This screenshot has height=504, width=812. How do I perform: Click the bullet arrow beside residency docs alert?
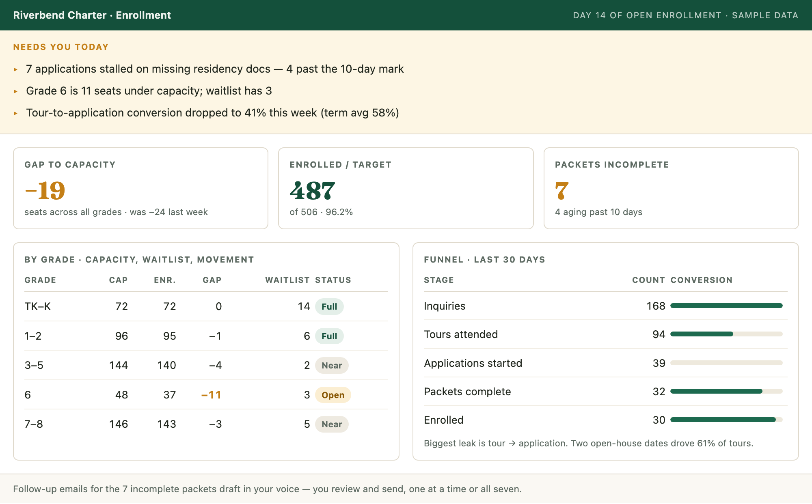16,69
